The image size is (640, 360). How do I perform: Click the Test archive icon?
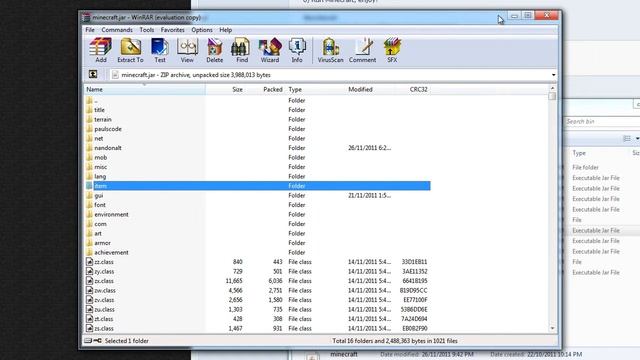(x=160, y=50)
